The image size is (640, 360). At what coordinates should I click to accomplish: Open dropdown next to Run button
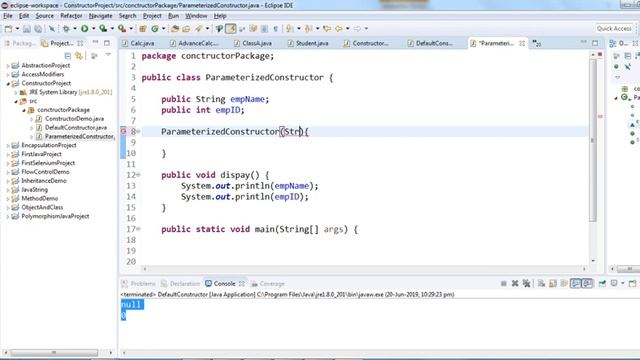click(93, 29)
